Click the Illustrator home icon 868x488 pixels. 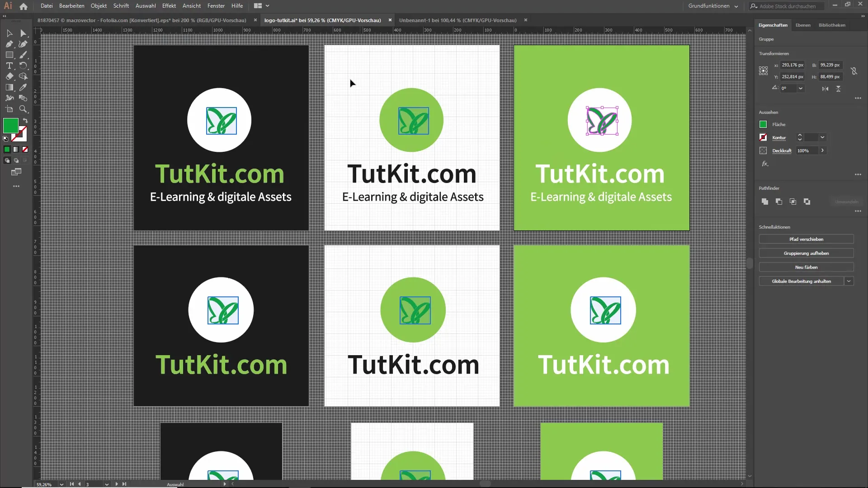click(x=24, y=6)
